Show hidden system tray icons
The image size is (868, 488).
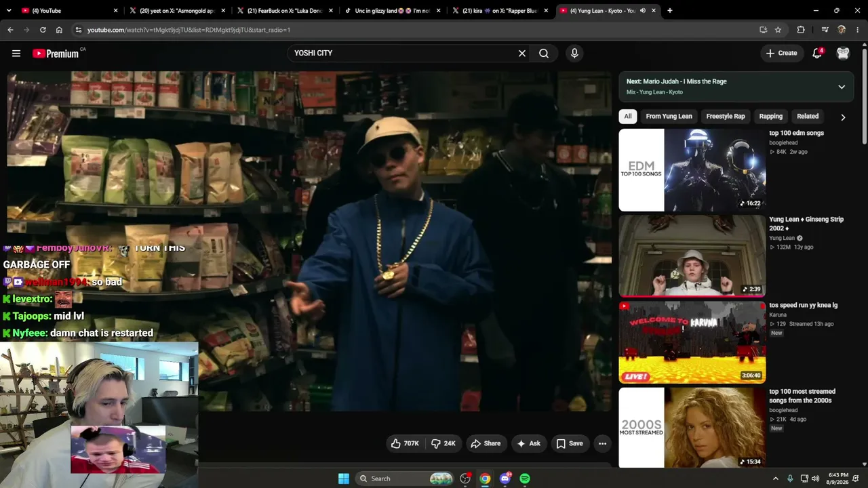click(776, 479)
